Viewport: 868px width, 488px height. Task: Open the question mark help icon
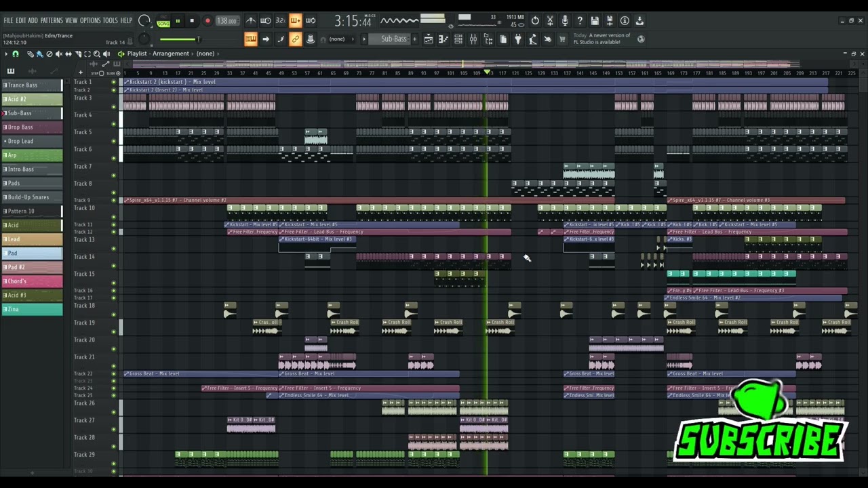(580, 21)
